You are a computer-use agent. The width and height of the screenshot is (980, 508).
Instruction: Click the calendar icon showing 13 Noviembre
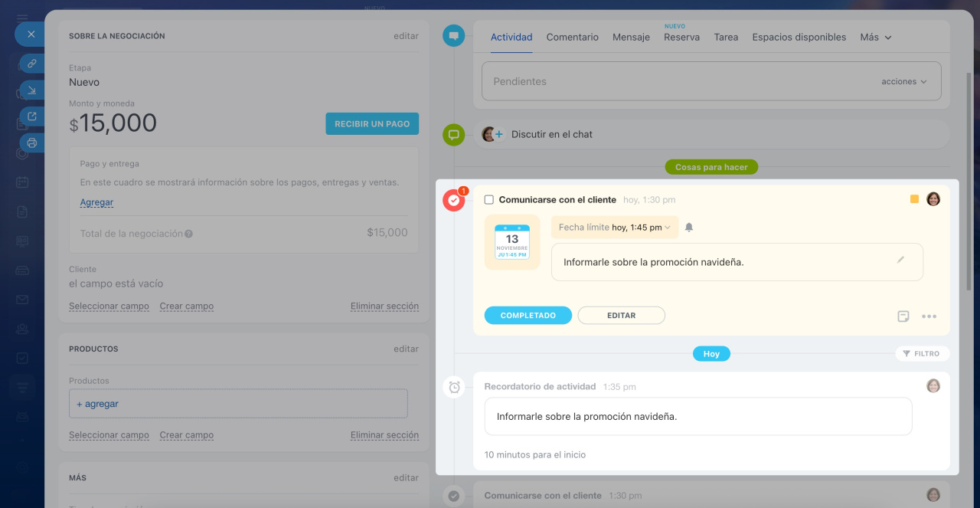511,242
